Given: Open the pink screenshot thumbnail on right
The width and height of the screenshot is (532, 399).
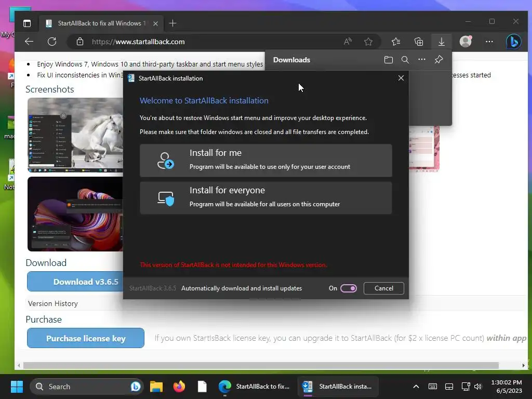Looking at the screenshot, I should [x=424, y=148].
